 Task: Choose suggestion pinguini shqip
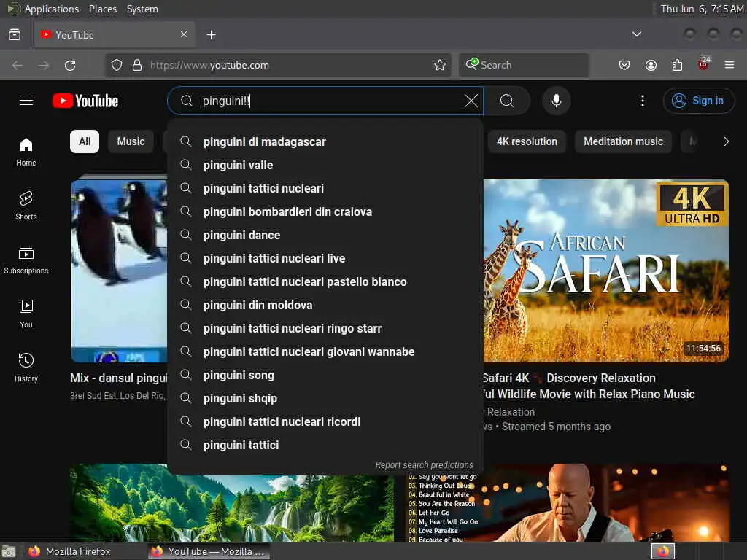[325, 398]
